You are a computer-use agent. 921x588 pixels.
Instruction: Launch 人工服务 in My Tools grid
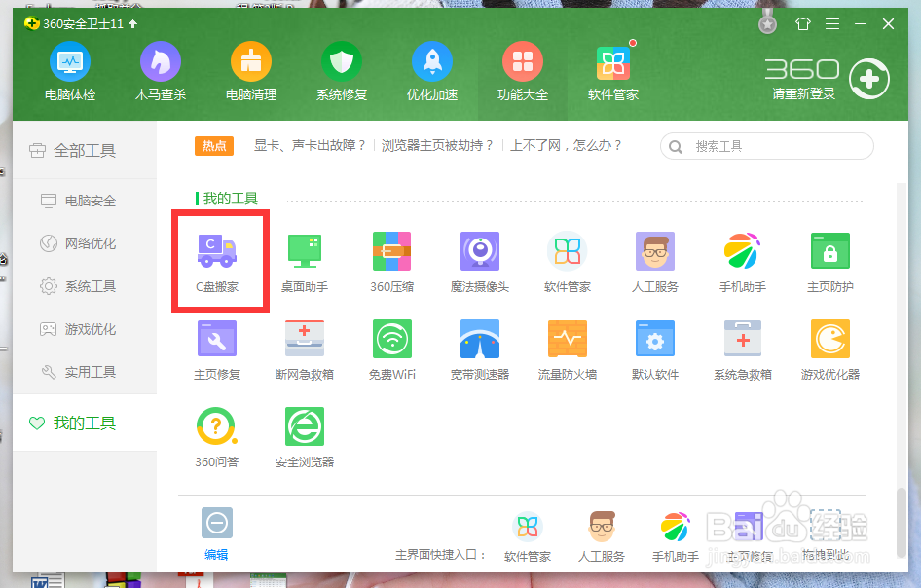click(x=655, y=262)
